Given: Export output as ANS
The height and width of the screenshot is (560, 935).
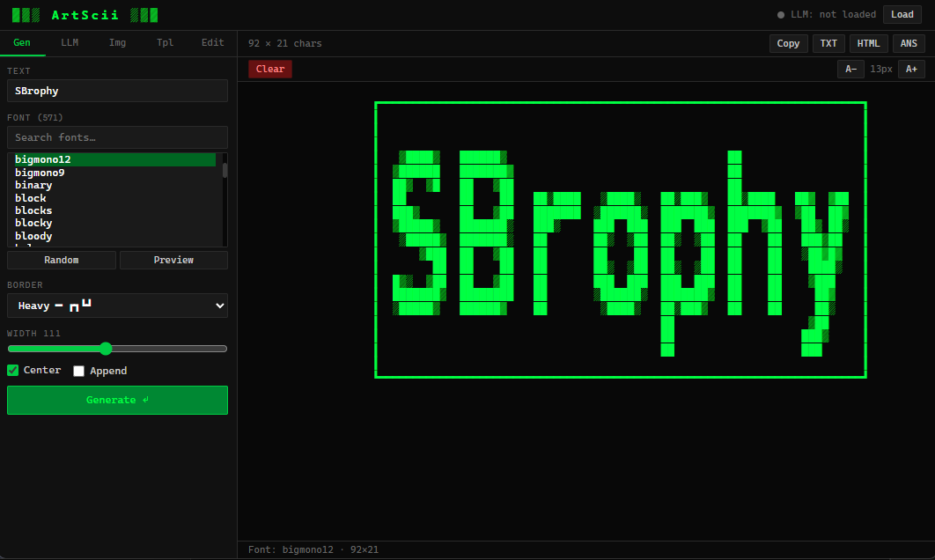Looking at the screenshot, I should [x=909, y=43].
